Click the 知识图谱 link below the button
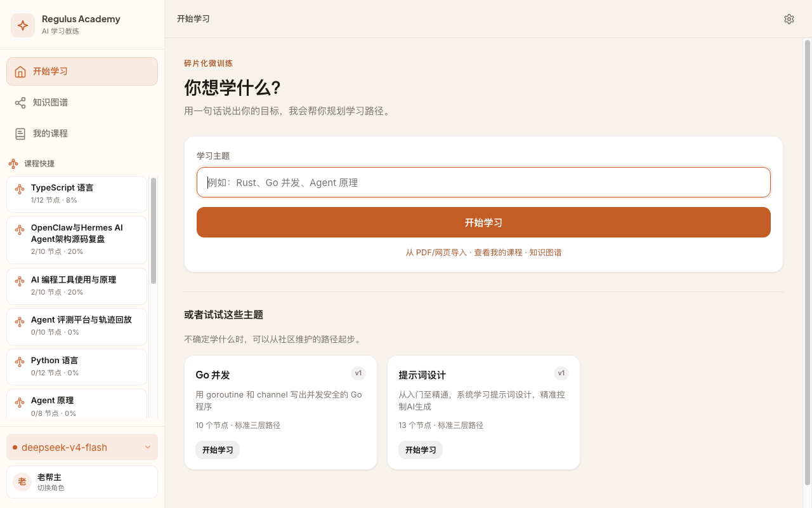The height and width of the screenshot is (508, 812). tap(546, 253)
